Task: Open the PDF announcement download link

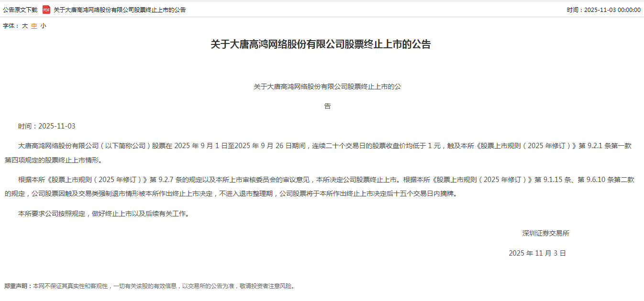Action: coord(120,10)
